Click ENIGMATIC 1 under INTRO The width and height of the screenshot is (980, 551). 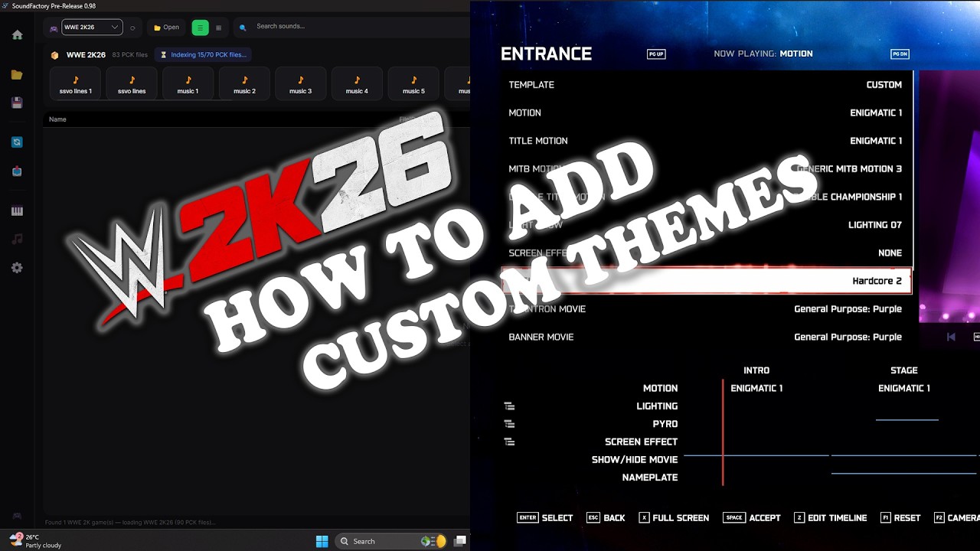tap(756, 389)
